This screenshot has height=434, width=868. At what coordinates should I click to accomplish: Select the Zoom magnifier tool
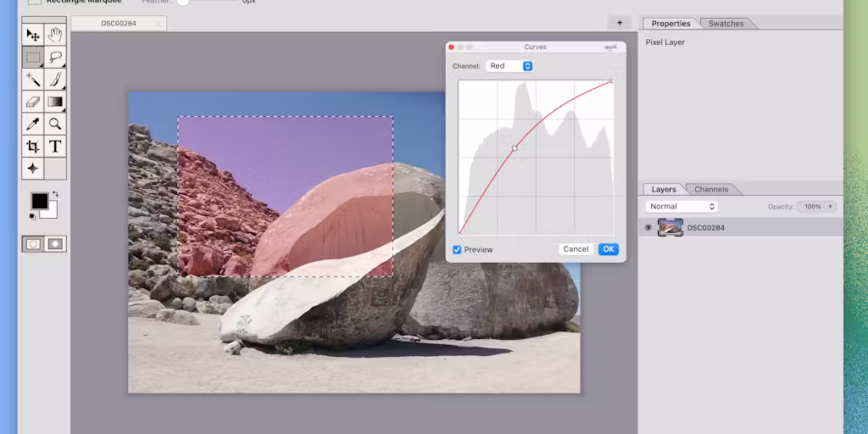pyautogui.click(x=55, y=124)
